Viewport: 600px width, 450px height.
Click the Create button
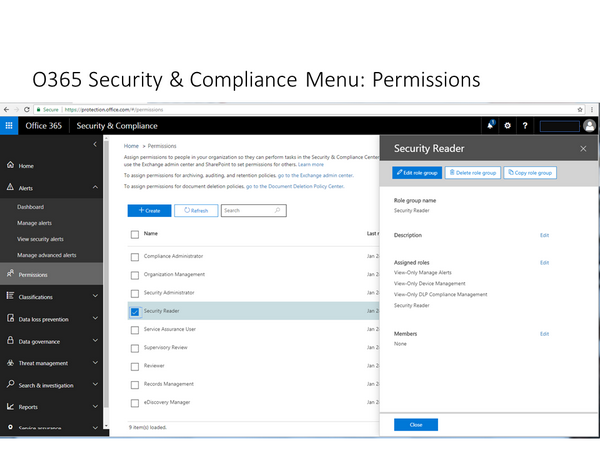coord(149,210)
